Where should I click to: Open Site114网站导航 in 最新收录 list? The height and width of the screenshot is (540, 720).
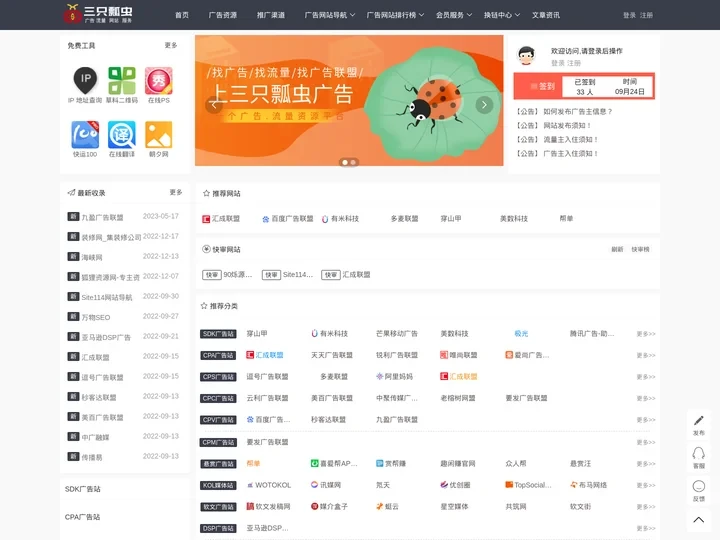click(107, 298)
